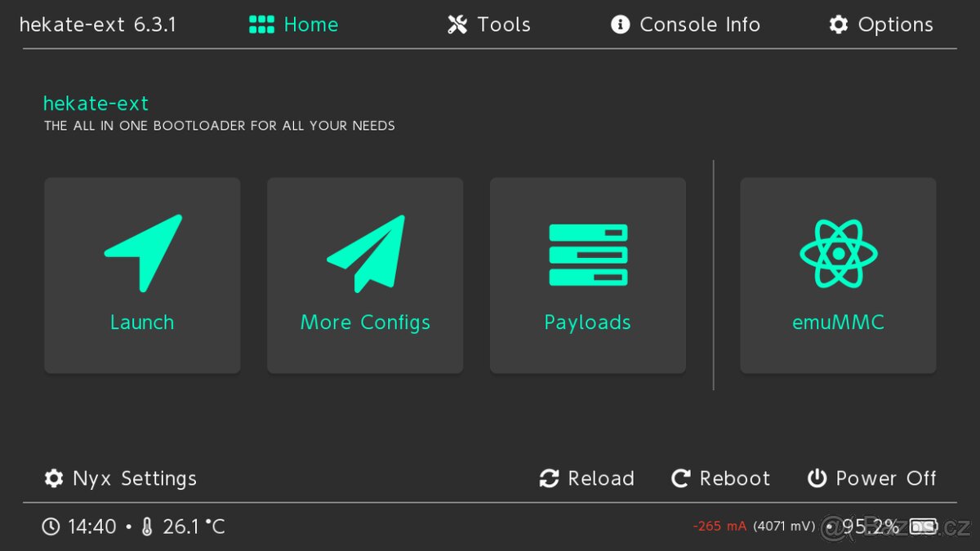The image size is (980, 551).
Task: Click the time 14:40 in status bar
Action: [92, 527]
